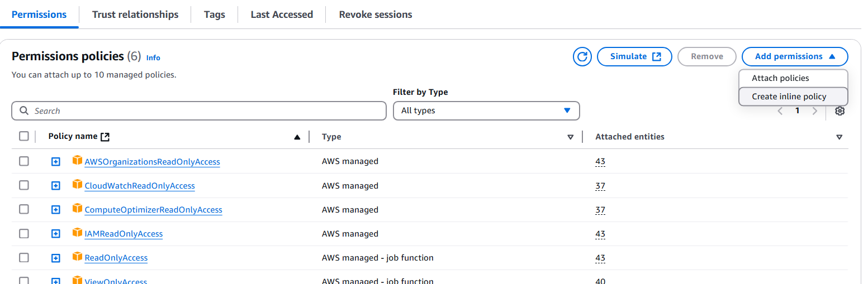Click the Simulate button

[x=634, y=56]
